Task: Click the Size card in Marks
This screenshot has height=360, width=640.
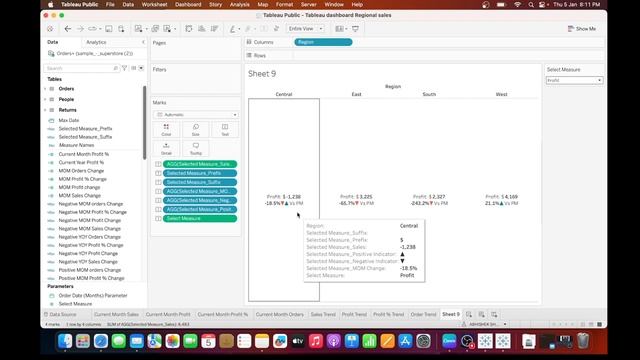Action: [x=196, y=130]
